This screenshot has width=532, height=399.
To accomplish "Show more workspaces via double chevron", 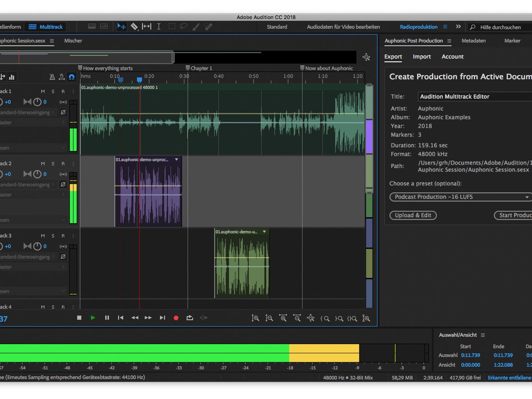I will pyautogui.click(x=458, y=27).
